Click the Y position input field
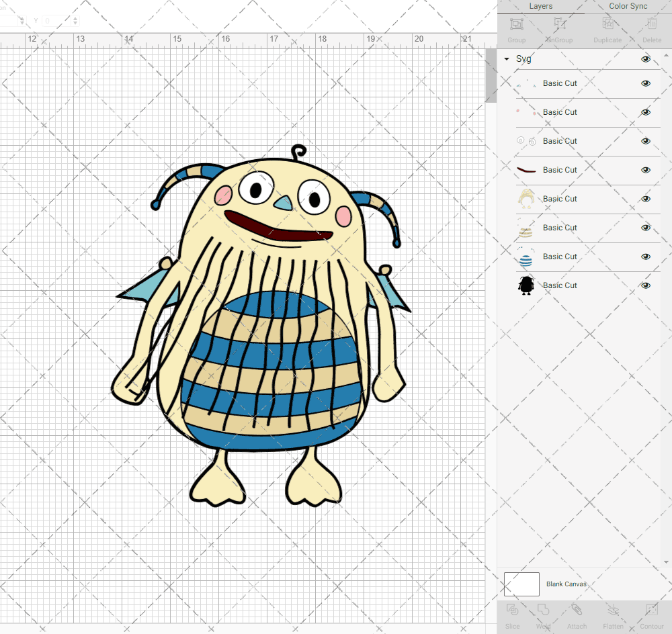 pyautogui.click(x=56, y=21)
